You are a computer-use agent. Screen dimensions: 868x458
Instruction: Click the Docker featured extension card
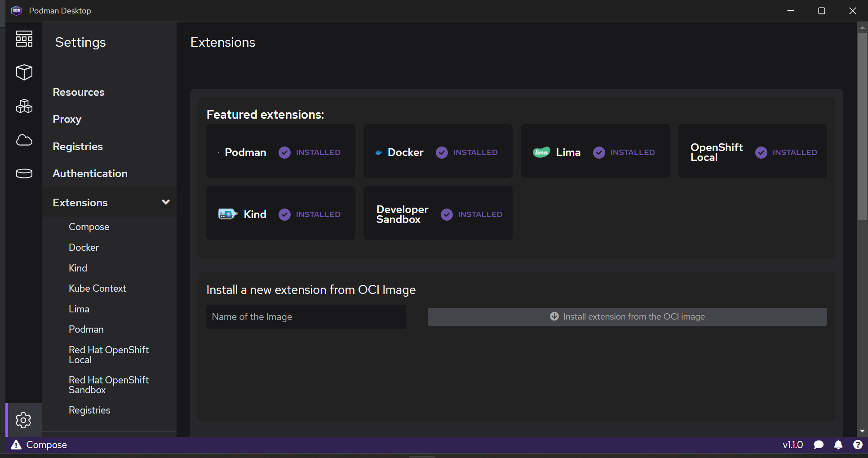438,151
